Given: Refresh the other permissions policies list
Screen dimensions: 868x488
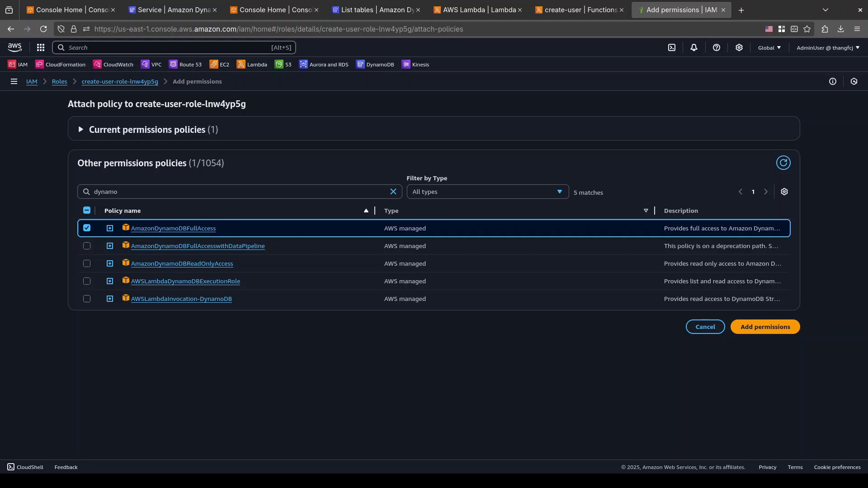Looking at the screenshot, I should tap(783, 163).
